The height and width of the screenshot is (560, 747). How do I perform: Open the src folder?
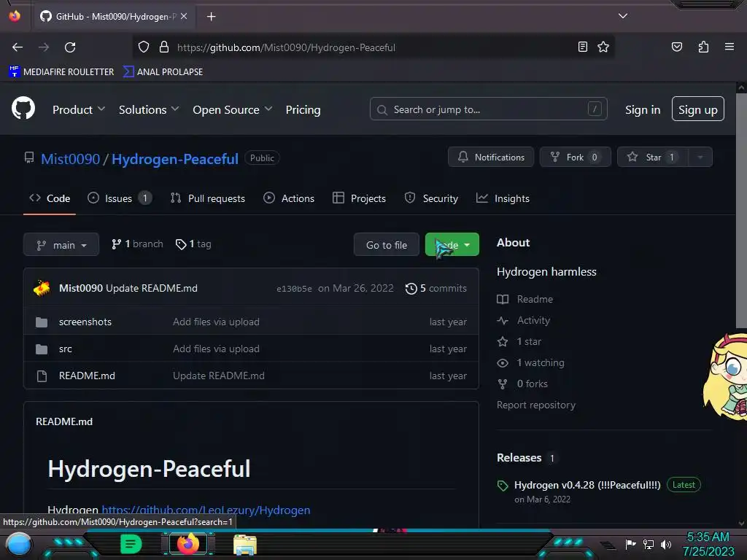(65, 349)
